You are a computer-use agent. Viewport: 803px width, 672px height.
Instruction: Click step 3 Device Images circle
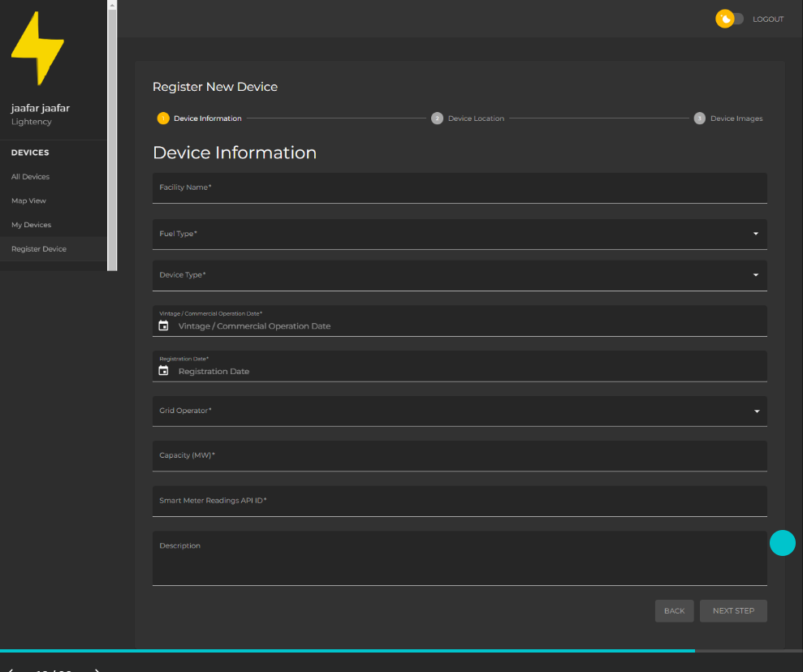(x=700, y=118)
